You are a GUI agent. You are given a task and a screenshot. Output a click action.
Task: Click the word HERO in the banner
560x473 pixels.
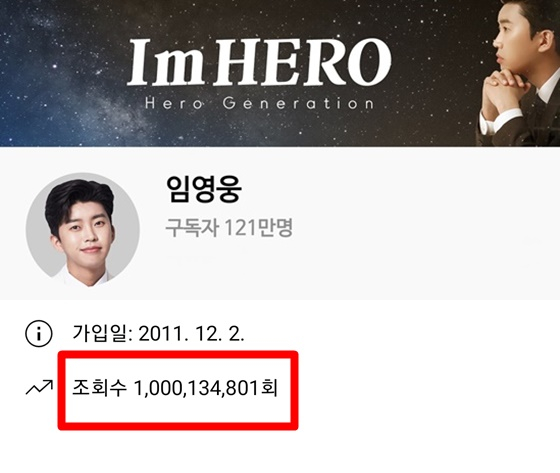tap(302, 63)
